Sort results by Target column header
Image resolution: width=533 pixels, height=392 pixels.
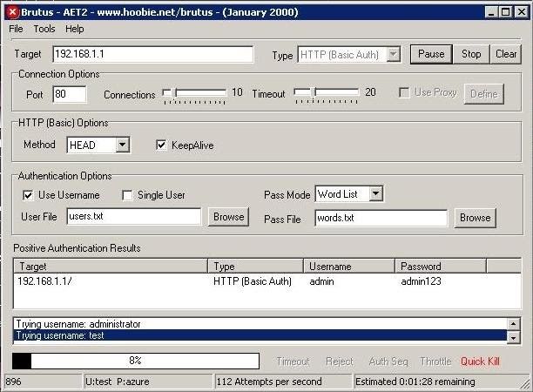point(111,266)
